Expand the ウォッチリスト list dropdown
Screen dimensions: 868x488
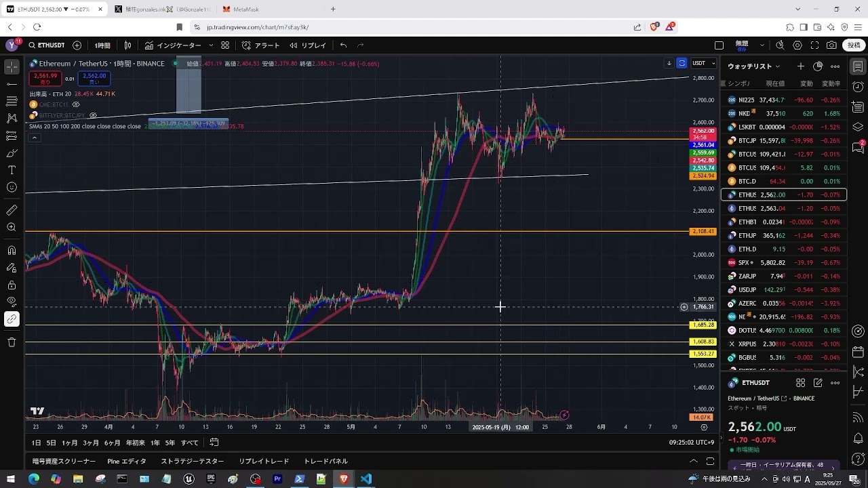(x=754, y=66)
